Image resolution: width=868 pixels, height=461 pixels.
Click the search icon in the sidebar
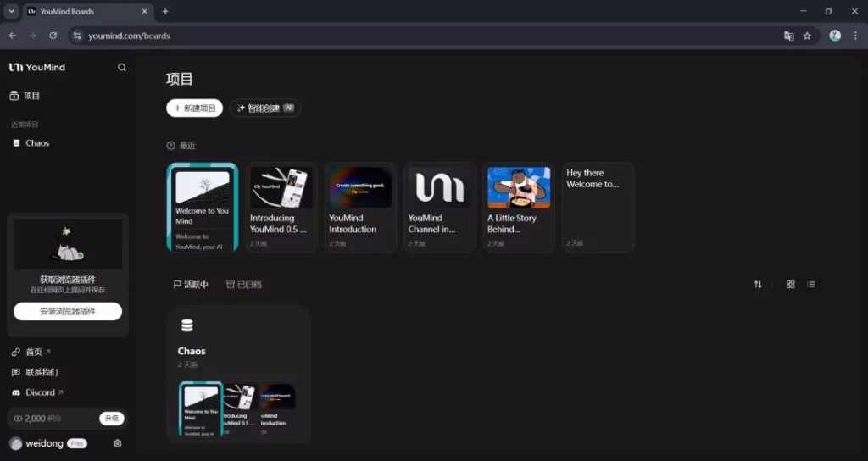click(x=122, y=68)
